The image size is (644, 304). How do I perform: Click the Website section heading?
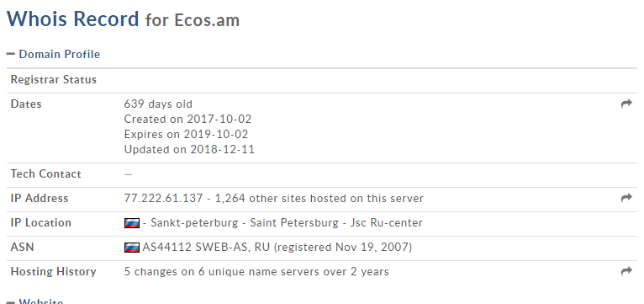pyautogui.click(x=41, y=301)
